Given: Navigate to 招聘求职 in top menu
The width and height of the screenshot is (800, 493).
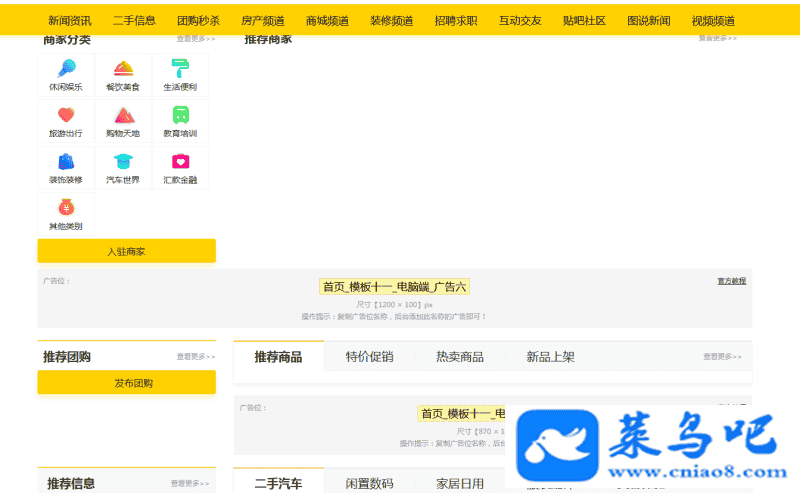Looking at the screenshot, I should [455, 20].
